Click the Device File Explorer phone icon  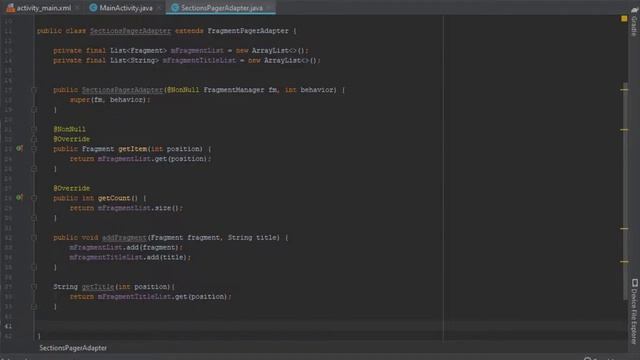click(635, 283)
